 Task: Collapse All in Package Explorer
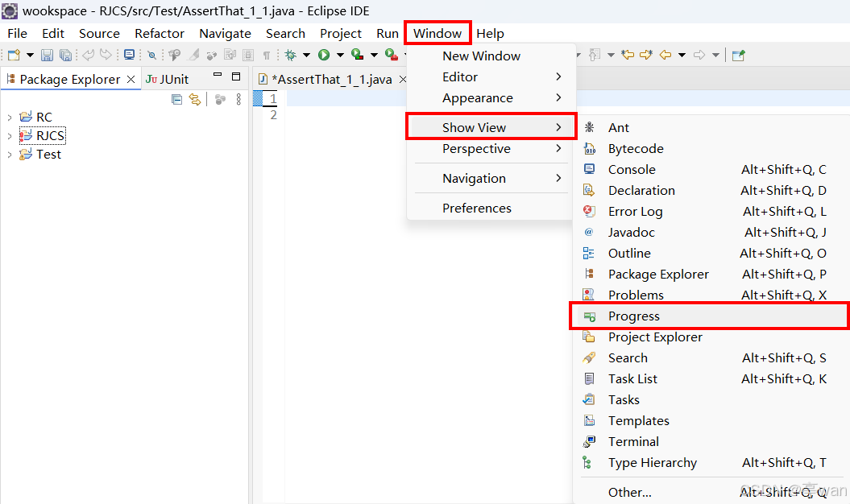coord(176,99)
